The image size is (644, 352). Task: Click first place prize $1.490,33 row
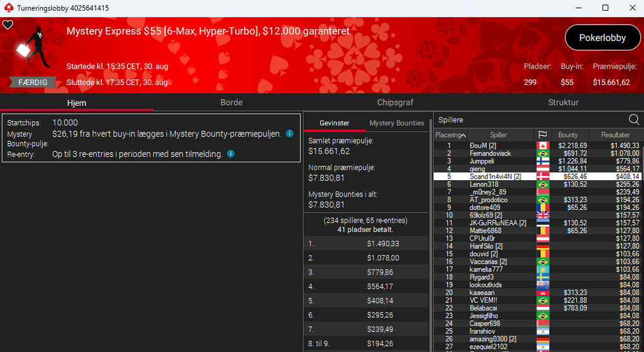click(365, 244)
